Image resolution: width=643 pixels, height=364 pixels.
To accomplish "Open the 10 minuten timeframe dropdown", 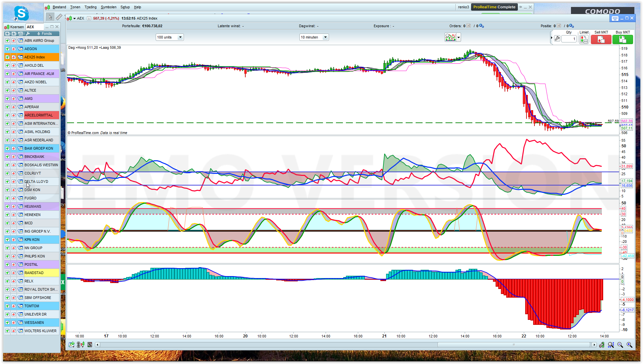I will (325, 37).
